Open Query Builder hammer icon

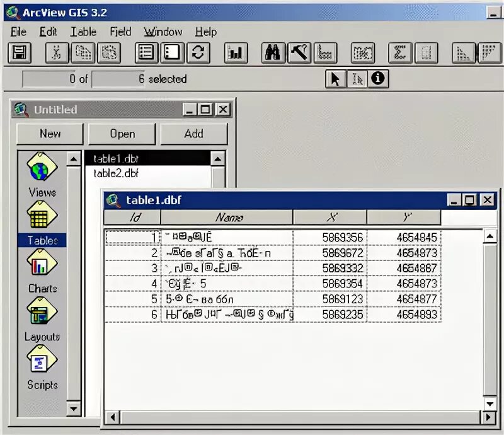tap(299, 53)
